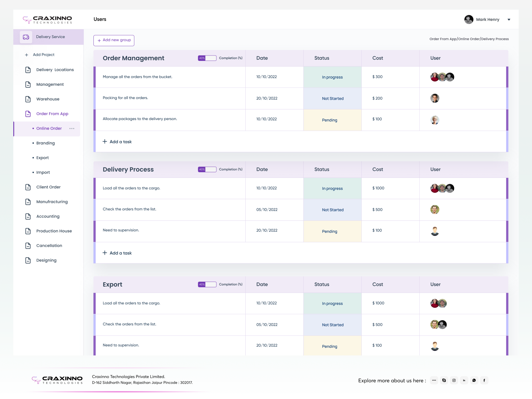Select Branding under Online Order
This screenshot has height=399, width=532.
[x=46, y=143]
